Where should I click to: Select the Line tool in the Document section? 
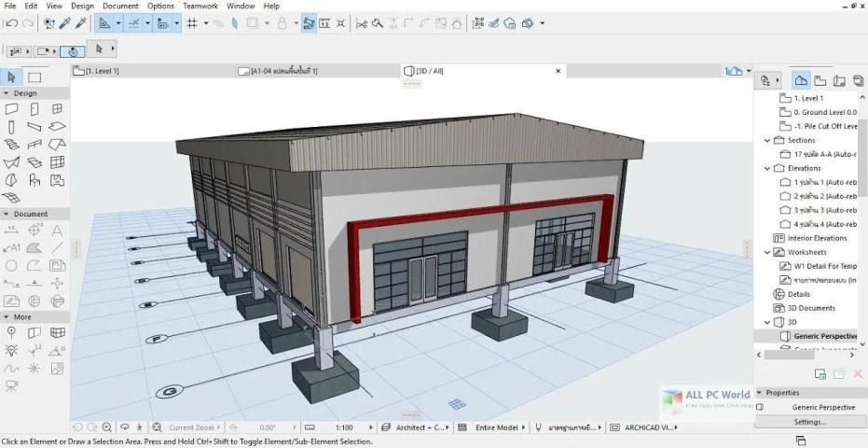coord(57,248)
